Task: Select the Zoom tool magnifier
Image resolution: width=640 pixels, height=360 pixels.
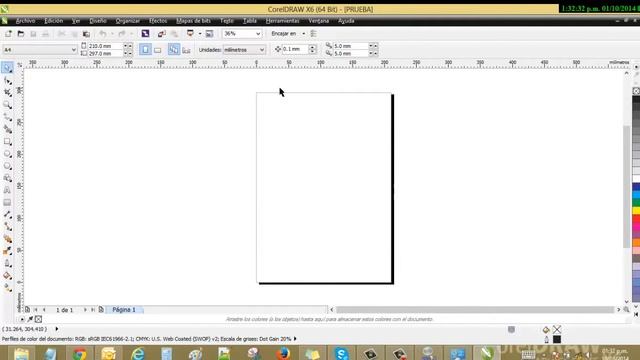Action: [7, 105]
